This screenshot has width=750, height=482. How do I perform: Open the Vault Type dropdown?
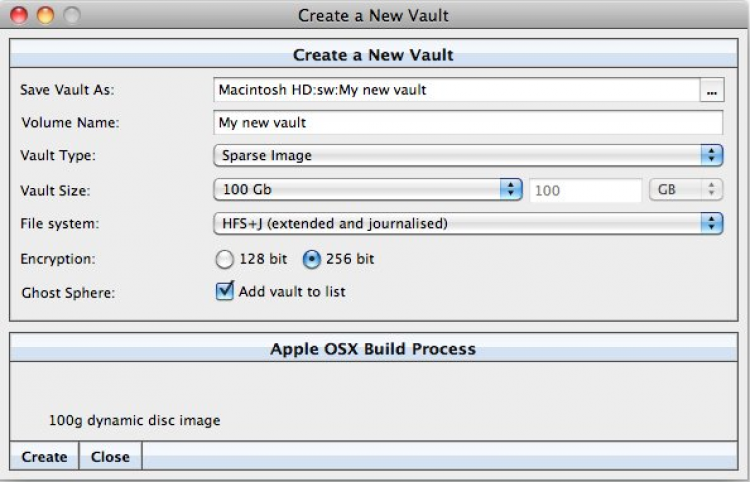tap(468, 156)
